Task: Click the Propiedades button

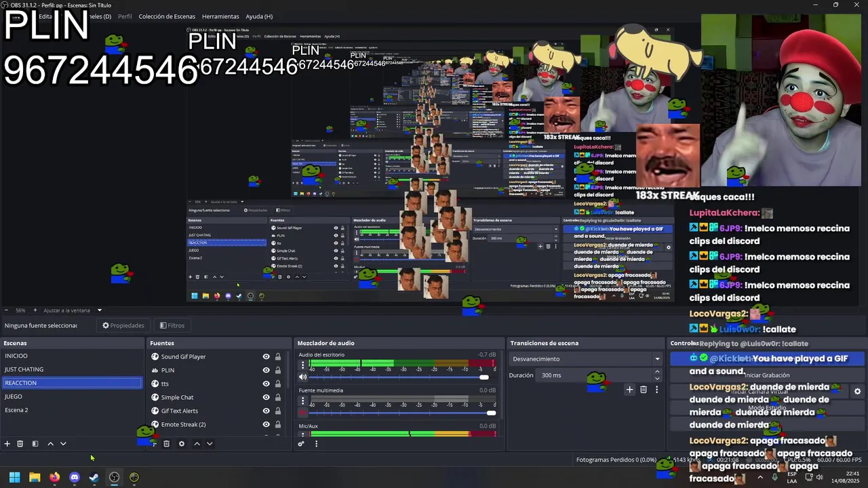Action: (123, 325)
